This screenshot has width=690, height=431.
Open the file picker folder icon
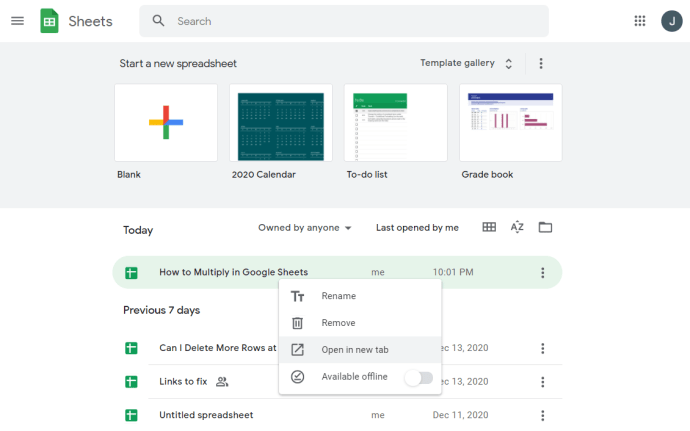point(545,228)
